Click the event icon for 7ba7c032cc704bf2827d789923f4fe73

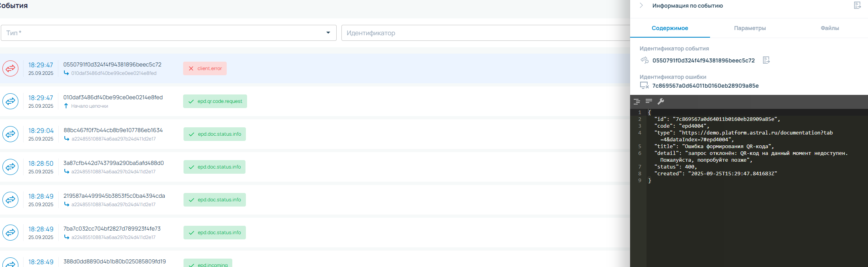(x=10, y=233)
